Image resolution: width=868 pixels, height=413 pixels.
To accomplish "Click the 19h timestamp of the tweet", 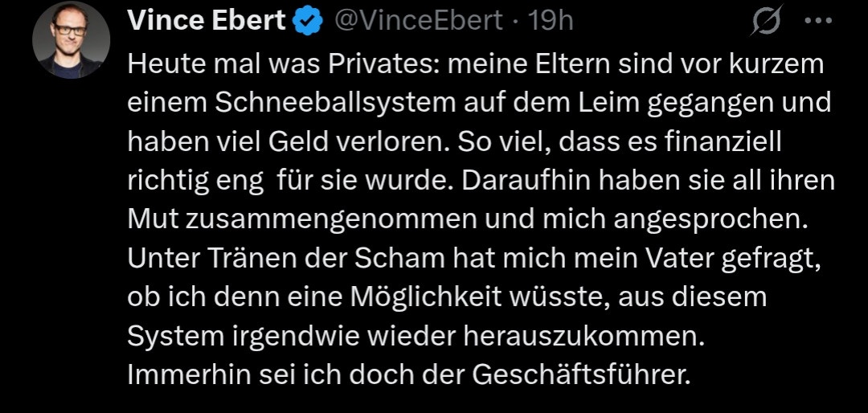I will pos(550,22).
